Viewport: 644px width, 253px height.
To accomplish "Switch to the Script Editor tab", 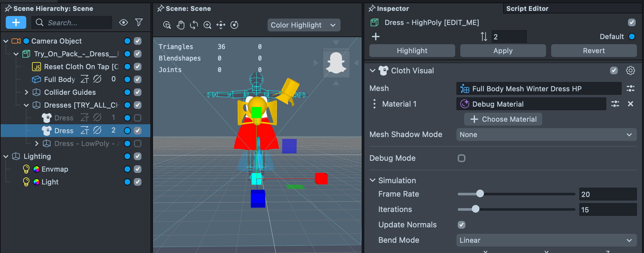I will click(527, 9).
